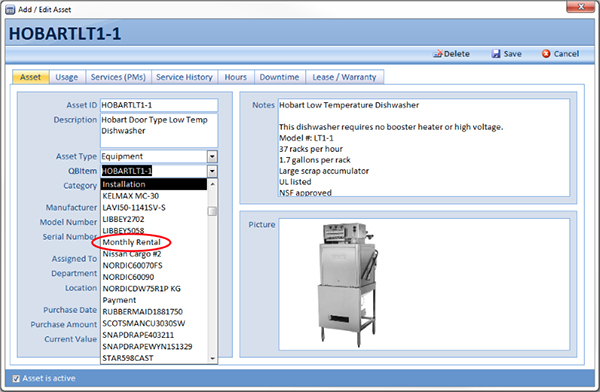The height and width of the screenshot is (392, 600).
Task: Click the Save floppy disk icon
Action: (496, 54)
